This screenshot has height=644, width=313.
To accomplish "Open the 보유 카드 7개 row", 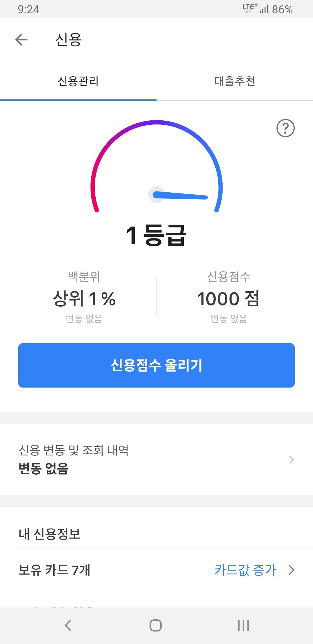I will coord(54,570).
